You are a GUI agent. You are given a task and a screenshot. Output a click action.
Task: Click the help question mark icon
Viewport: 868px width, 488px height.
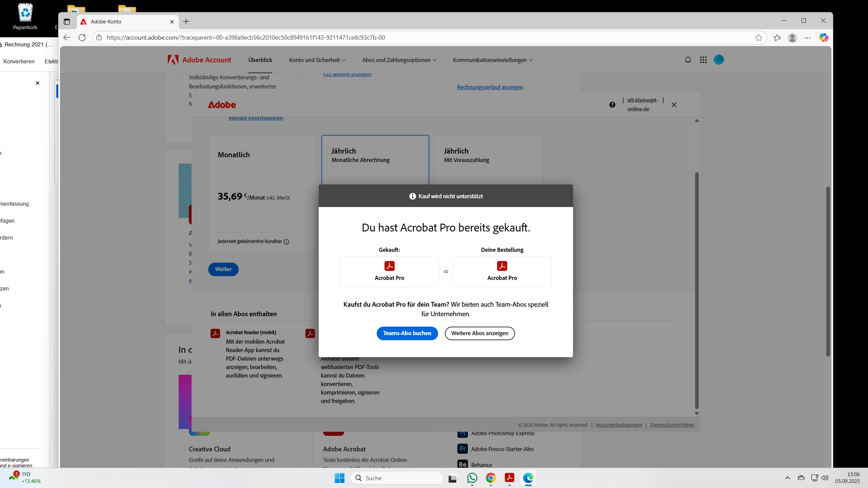pyautogui.click(x=612, y=105)
